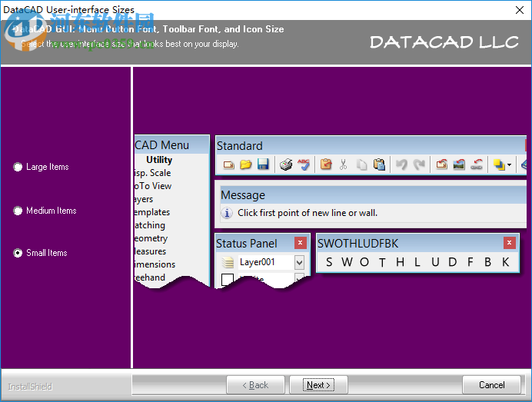Image resolution: width=532 pixels, height=402 pixels.
Task: Close the SWOTHLUDFBK toolbar with red x
Action: point(509,243)
